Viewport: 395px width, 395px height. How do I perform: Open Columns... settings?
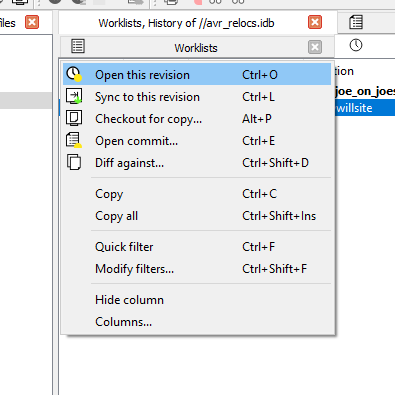click(197, 322)
